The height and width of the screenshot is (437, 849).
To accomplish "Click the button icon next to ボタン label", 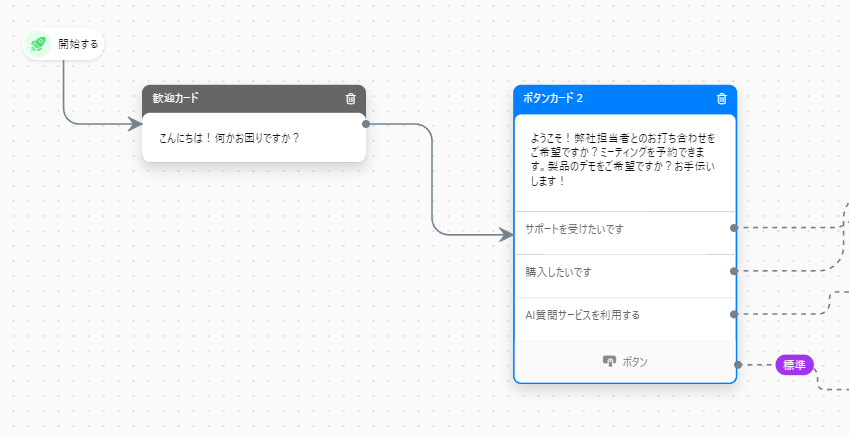I will (x=609, y=361).
